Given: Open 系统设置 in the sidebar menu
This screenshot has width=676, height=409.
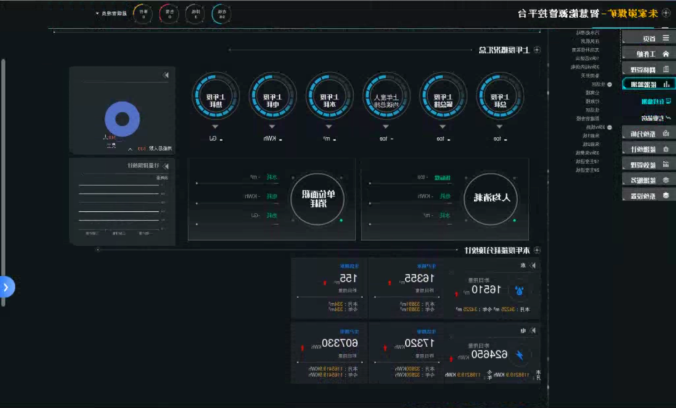Looking at the screenshot, I should click(645, 196).
